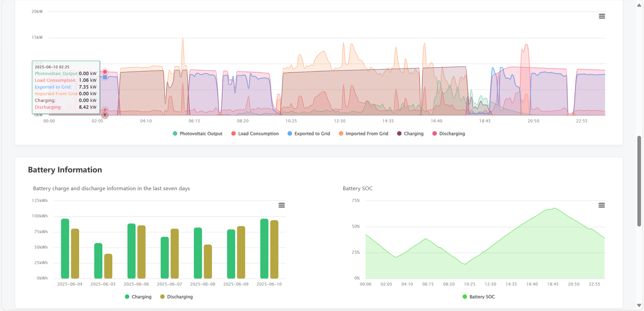Toggle Photovoltaic Output series in legend

tap(197, 133)
